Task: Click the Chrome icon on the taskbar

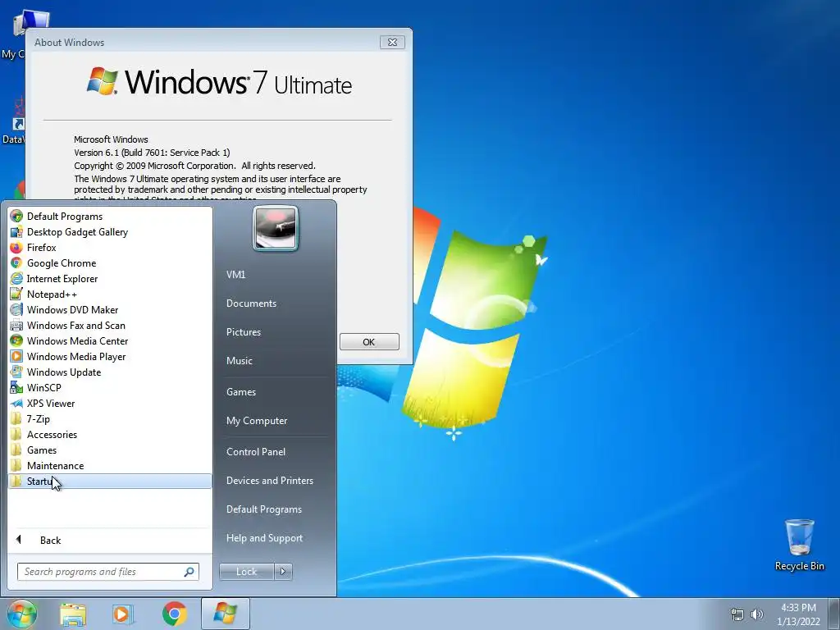Action: pos(174,614)
